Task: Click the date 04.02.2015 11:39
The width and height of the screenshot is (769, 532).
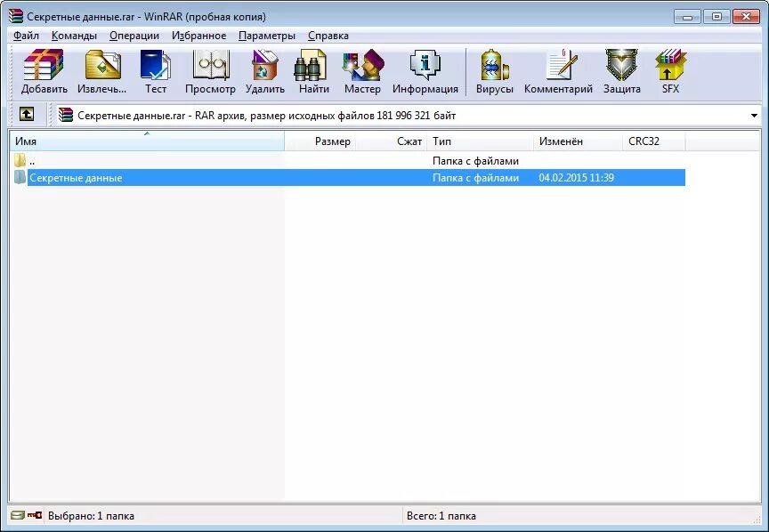Action: 576,178
